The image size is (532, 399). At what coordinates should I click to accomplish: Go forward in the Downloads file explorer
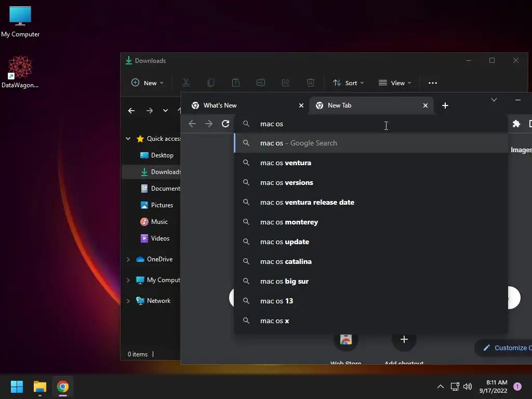coord(149,111)
